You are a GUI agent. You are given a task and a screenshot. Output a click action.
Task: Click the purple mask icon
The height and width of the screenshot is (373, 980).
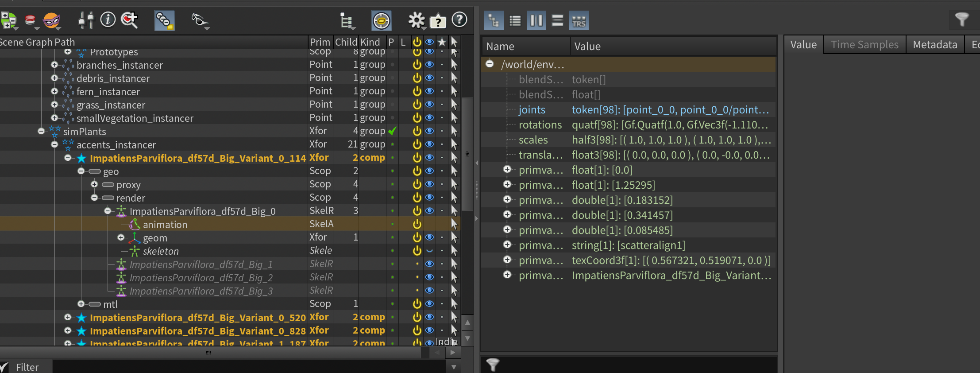[51, 20]
